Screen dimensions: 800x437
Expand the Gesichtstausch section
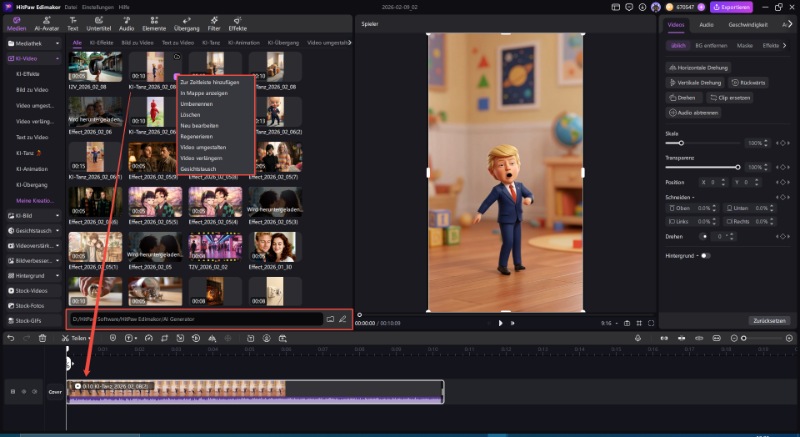coord(57,231)
